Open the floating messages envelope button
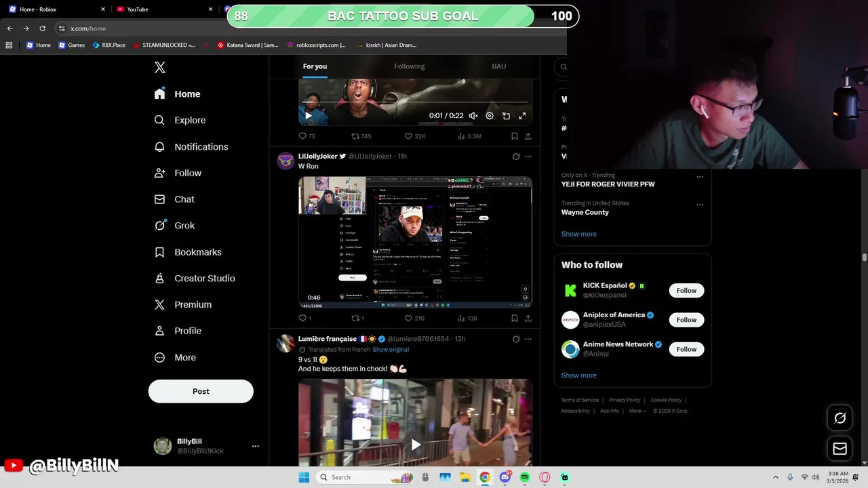The image size is (868, 488). click(840, 449)
